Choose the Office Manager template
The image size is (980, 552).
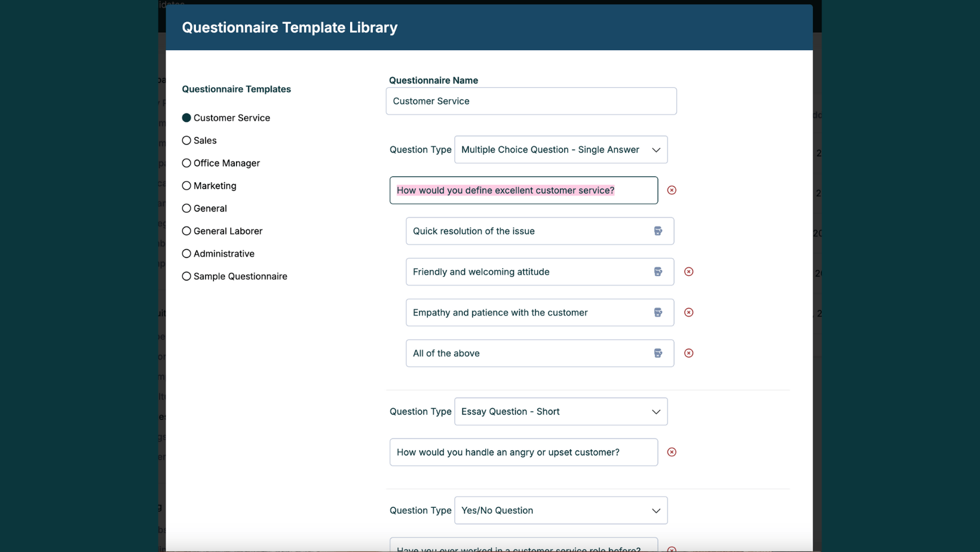click(x=186, y=163)
